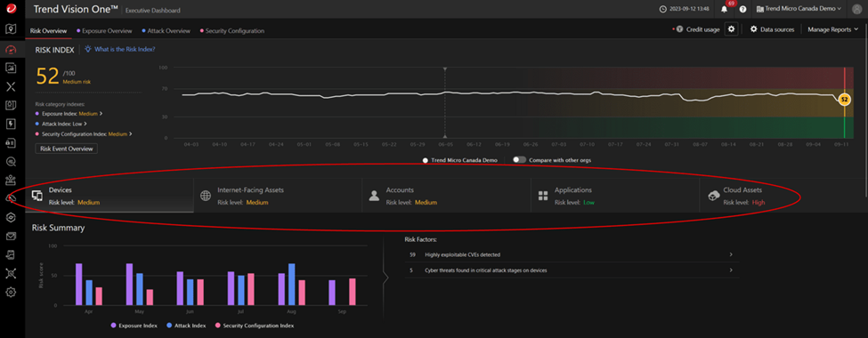The width and height of the screenshot is (868, 338).
Task: Toggle Exposure Index legend in Risk Summary
Action: pyautogui.click(x=134, y=326)
